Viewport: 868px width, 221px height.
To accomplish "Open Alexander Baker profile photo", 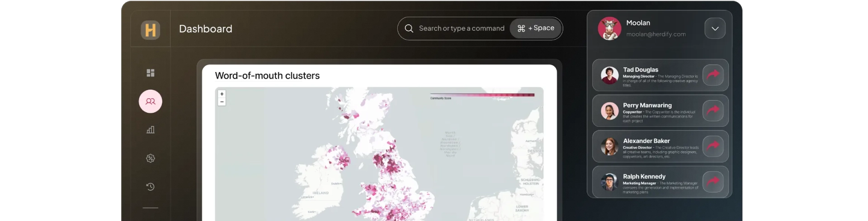I will pyautogui.click(x=609, y=146).
